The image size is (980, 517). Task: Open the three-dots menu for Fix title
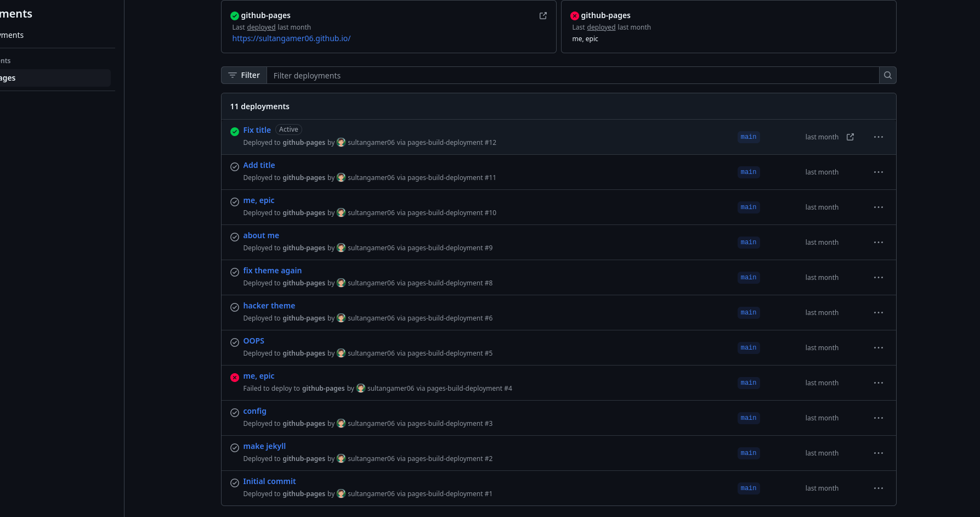878,137
